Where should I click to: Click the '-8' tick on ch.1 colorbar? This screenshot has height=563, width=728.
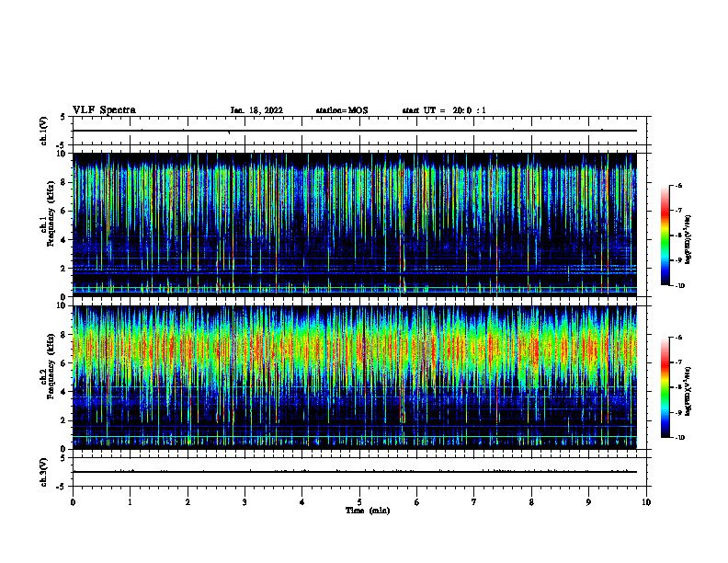click(678, 236)
